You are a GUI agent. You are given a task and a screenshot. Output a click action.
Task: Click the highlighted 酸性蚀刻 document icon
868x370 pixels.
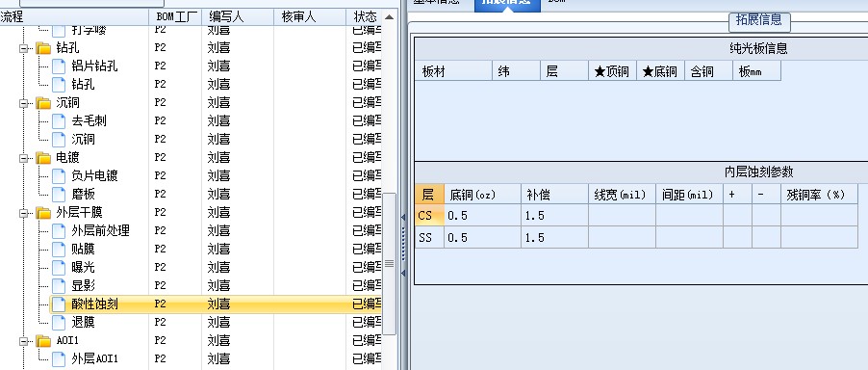[x=59, y=304]
